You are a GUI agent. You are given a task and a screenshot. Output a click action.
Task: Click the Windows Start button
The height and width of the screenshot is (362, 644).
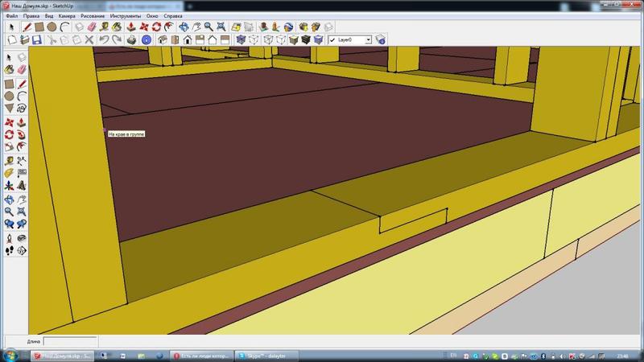(x=11, y=355)
